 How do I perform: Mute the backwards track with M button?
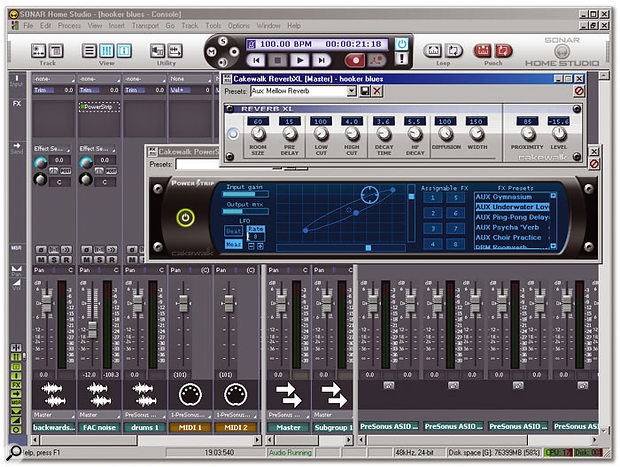(41, 260)
